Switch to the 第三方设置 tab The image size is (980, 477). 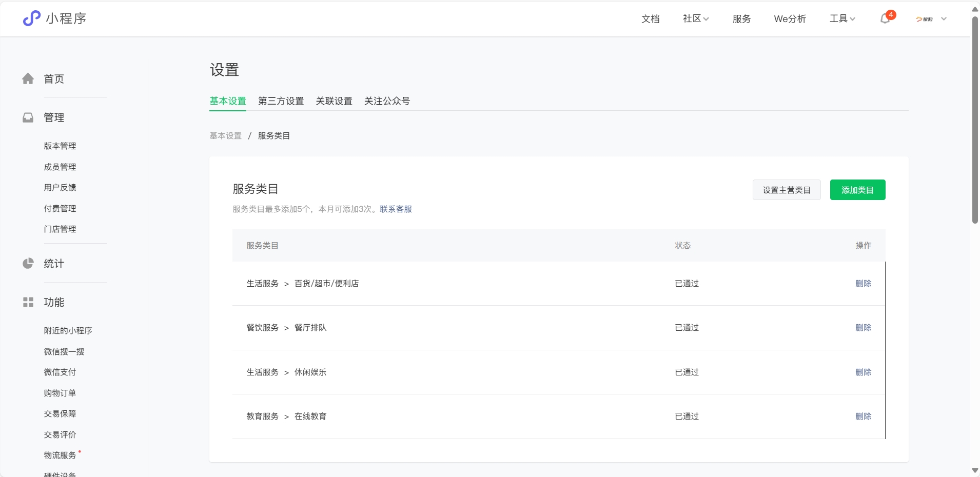(x=281, y=101)
